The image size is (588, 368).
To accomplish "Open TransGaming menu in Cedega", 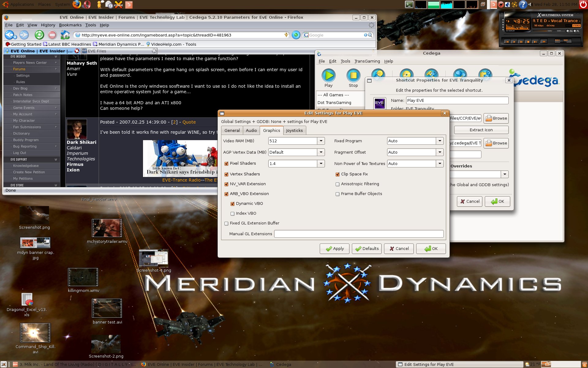I will [367, 61].
